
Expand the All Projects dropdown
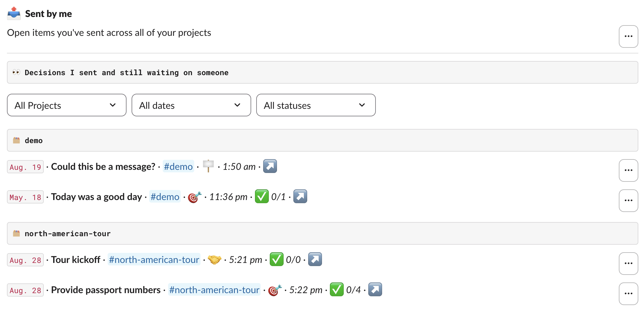[67, 105]
